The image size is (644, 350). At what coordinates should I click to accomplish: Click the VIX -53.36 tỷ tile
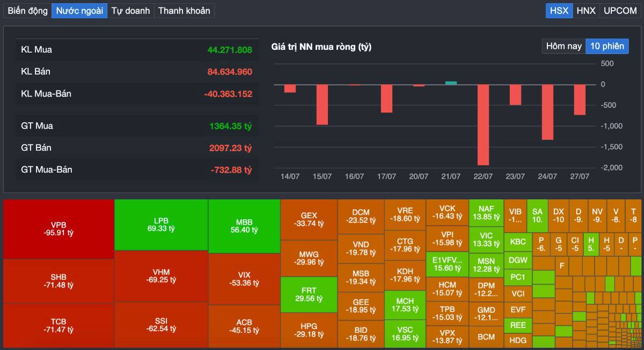click(244, 279)
